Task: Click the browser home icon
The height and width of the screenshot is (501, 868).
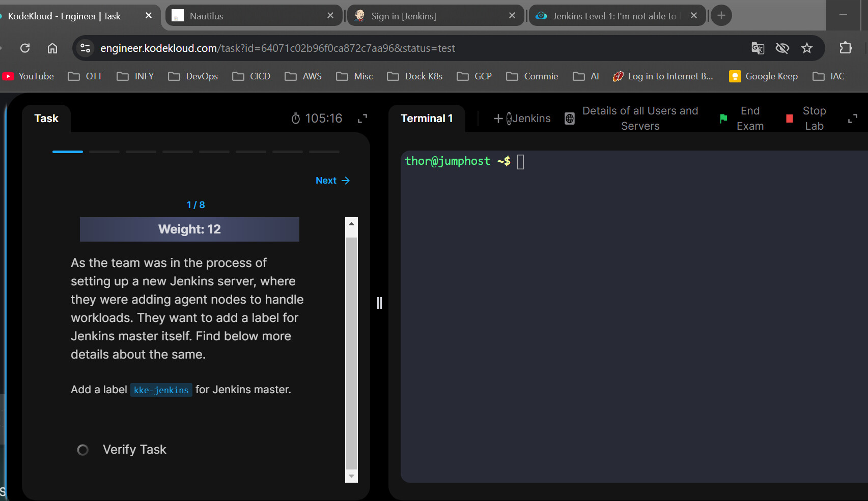Action: 52,48
